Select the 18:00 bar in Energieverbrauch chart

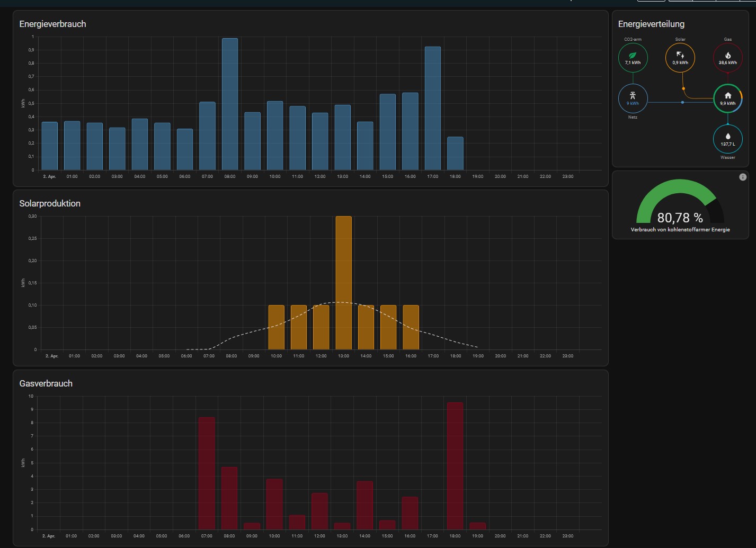tap(455, 154)
